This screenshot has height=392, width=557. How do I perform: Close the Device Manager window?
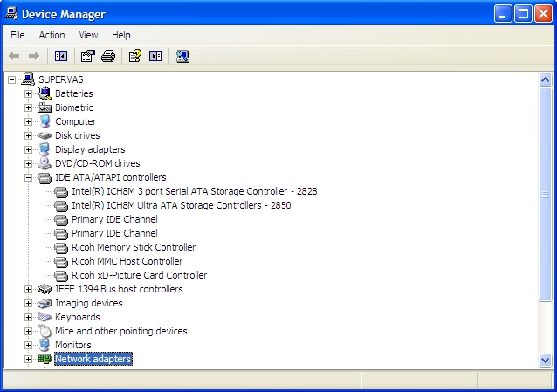(x=544, y=14)
